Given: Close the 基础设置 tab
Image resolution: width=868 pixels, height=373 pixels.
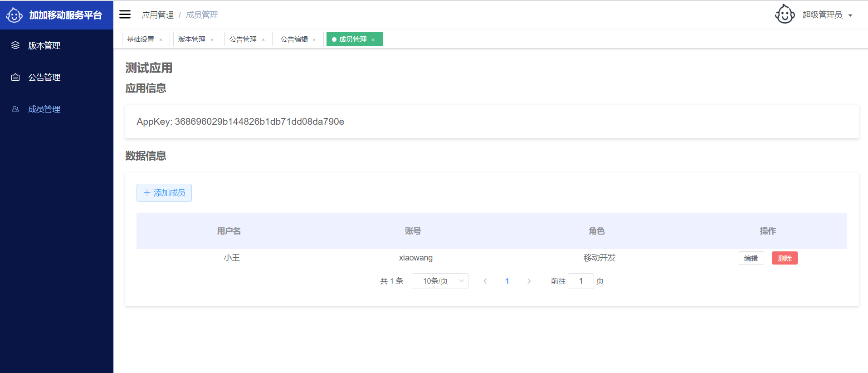Looking at the screenshot, I should click(x=161, y=40).
